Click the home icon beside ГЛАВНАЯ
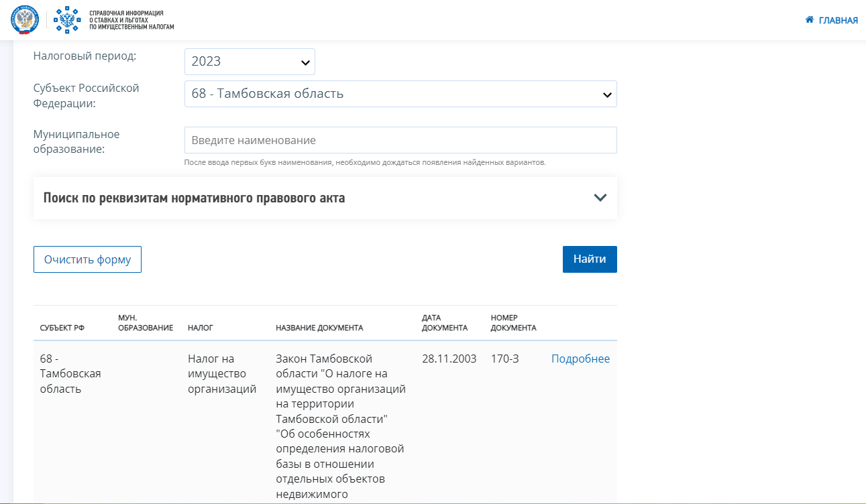The image size is (866, 504). (810, 20)
